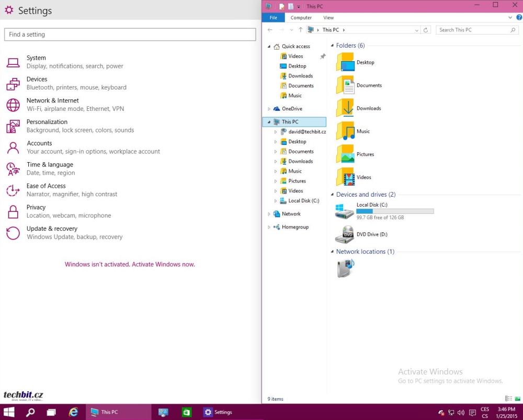
Task: Click the Local Disk (C:) capacity bar
Action: pyautogui.click(x=395, y=211)
